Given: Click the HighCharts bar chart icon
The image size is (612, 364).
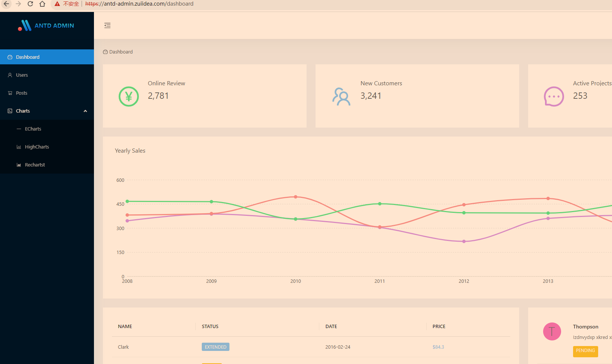Looking at the screenshot, I should [x=19, y=147].
